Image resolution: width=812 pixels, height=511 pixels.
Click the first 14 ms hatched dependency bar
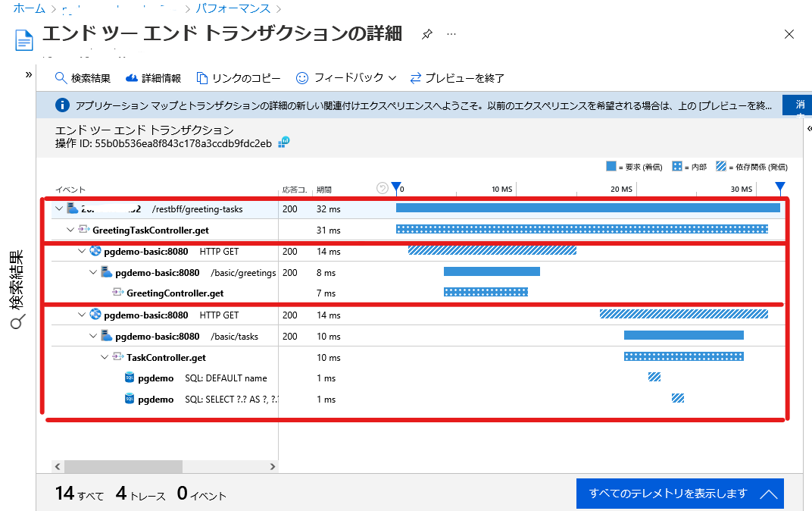[x=492, y=250]
